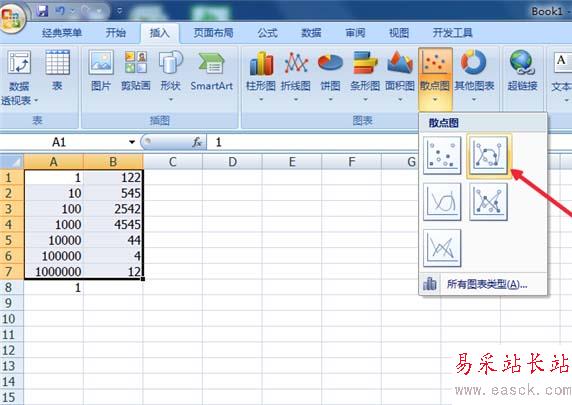Click cell containing 10000
The width and height of the screenshot is (572, 405).
[54, 240]
